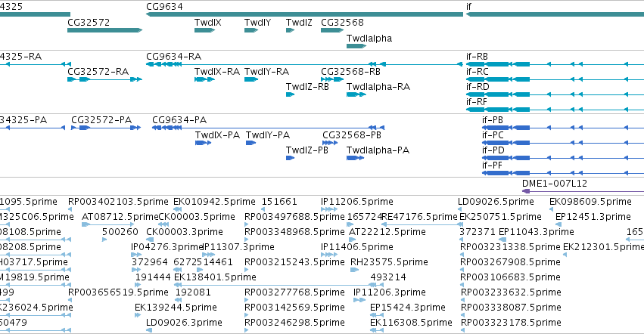Select EST EK138401.5prime
The height and width of the screenshot is (334, 644).
point(215,277)
